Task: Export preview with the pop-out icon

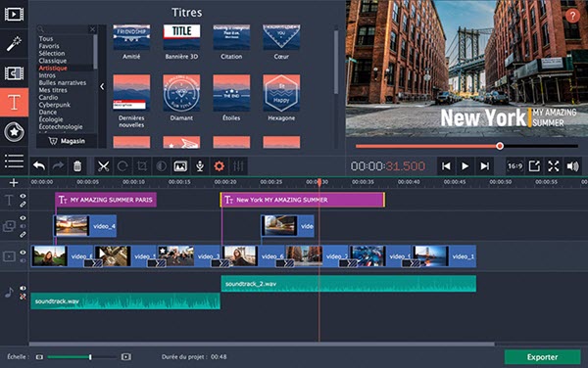Action: [534, 165]
